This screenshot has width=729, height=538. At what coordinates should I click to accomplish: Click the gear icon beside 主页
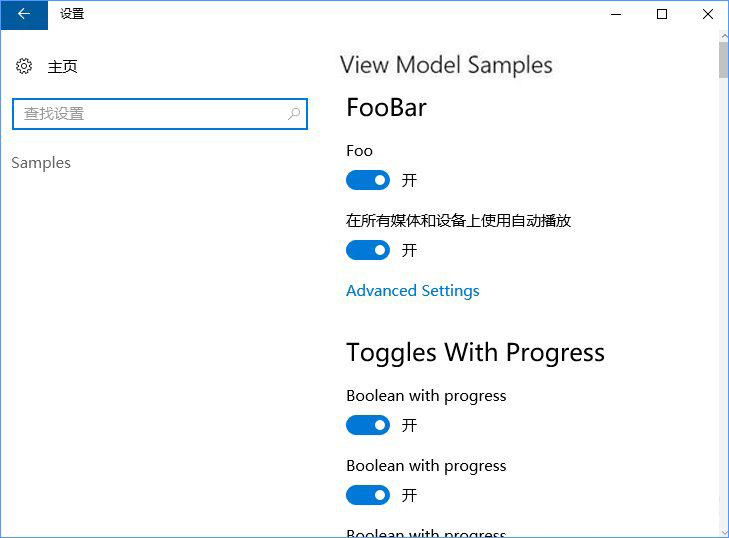tap(25, 67)
